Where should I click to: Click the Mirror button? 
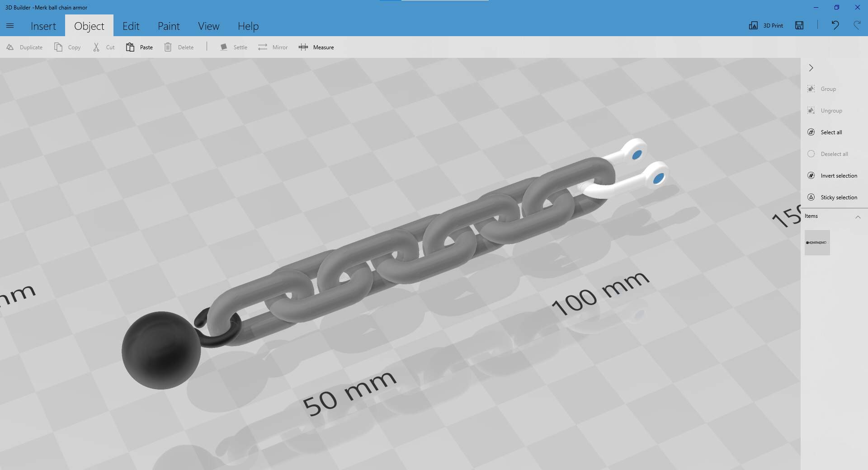[273, 47]
